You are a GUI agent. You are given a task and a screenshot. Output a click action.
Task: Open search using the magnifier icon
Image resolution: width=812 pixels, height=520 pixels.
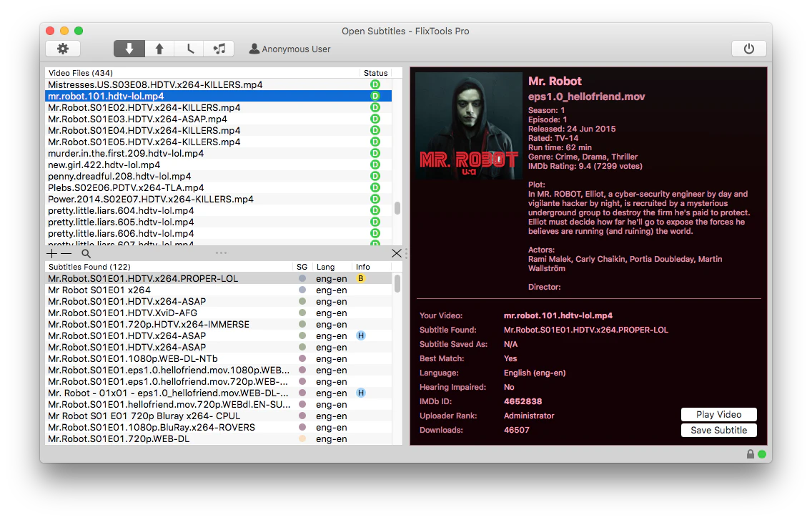tap(86, 253)
